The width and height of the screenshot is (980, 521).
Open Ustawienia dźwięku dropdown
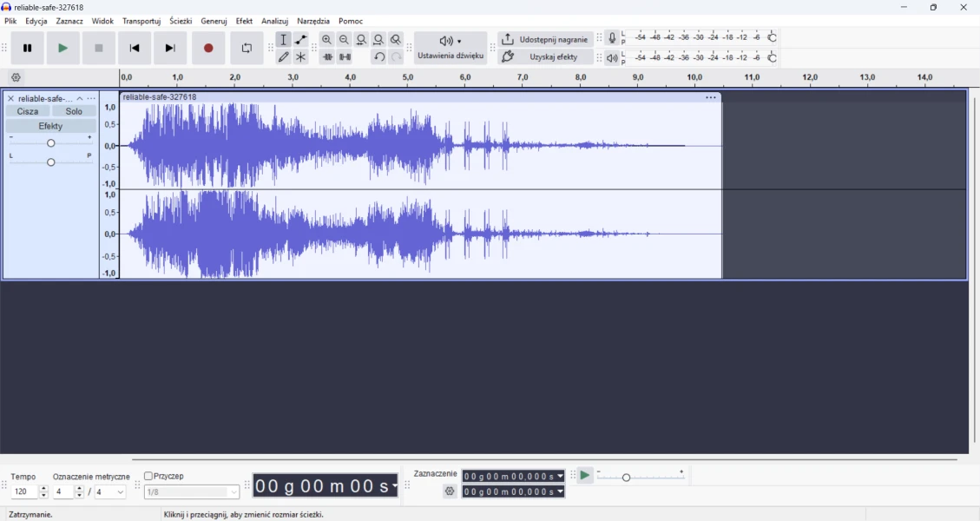coord(451,49)
